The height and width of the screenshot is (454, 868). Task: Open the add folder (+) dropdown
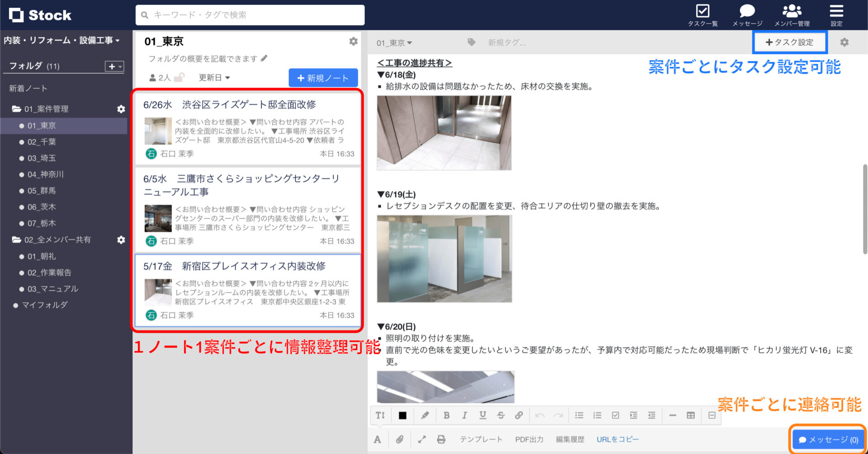114,66
